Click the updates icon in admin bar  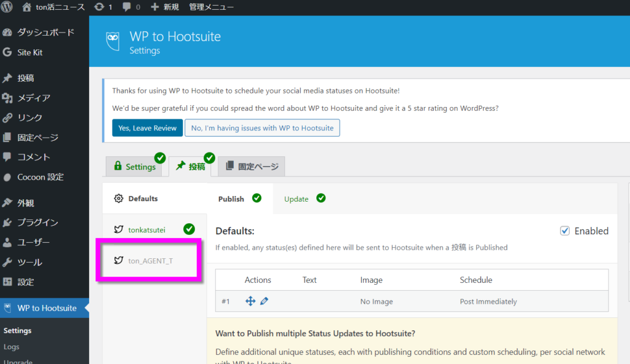point(99,7)
